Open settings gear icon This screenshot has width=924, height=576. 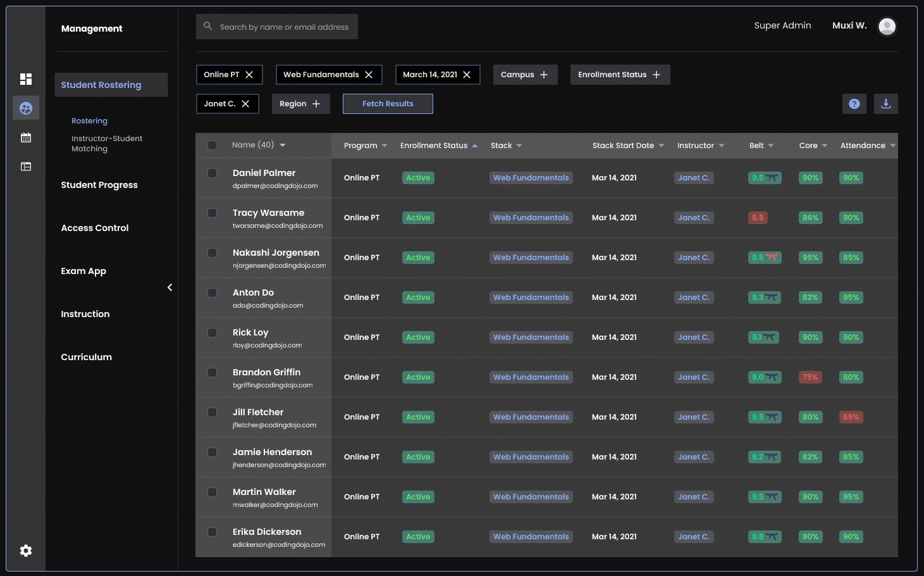point(26,551)
